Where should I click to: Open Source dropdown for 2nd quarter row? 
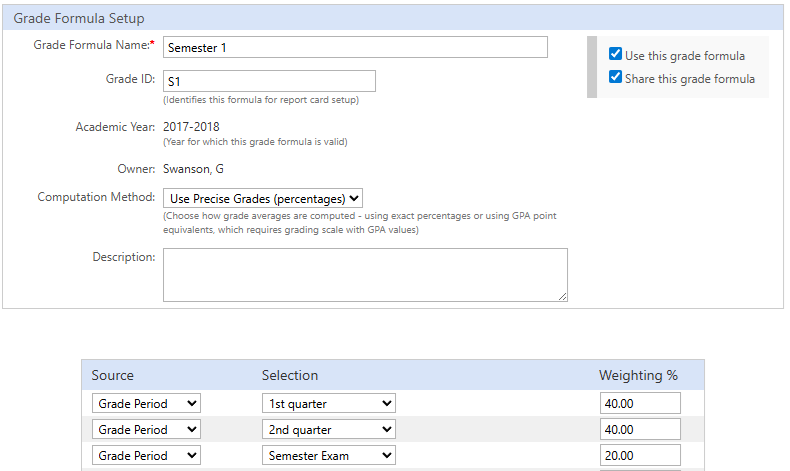146,430
